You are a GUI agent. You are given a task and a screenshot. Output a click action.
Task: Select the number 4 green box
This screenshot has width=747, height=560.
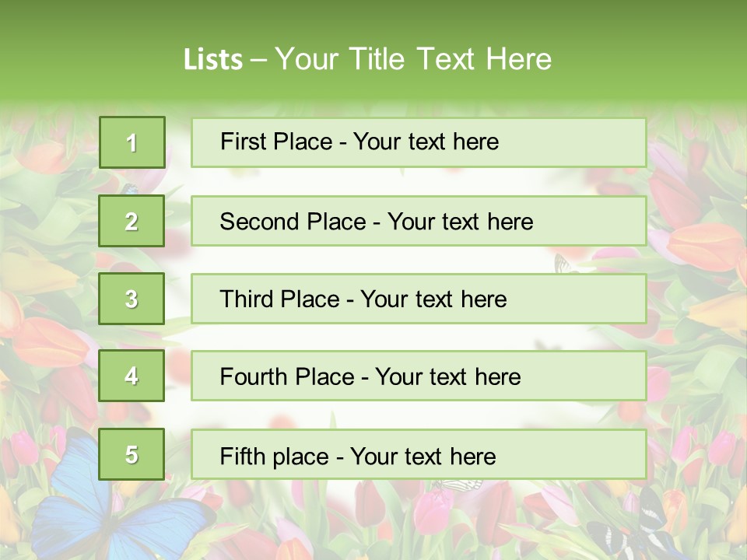[x=132, y=376]
